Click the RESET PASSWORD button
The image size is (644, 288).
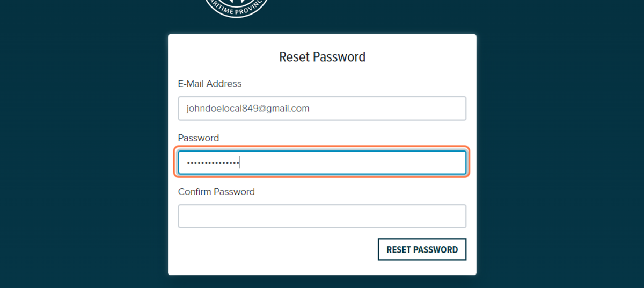(x=422, y=249)
